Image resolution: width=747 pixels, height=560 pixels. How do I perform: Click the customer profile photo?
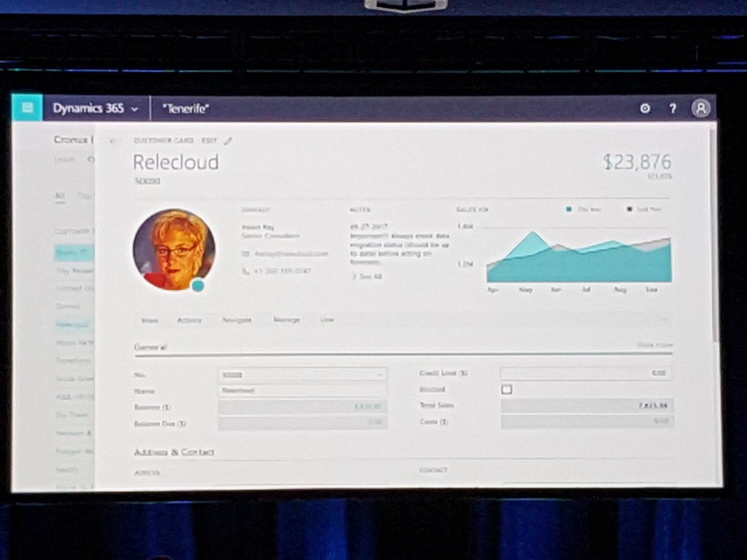[x=174, y=248]
